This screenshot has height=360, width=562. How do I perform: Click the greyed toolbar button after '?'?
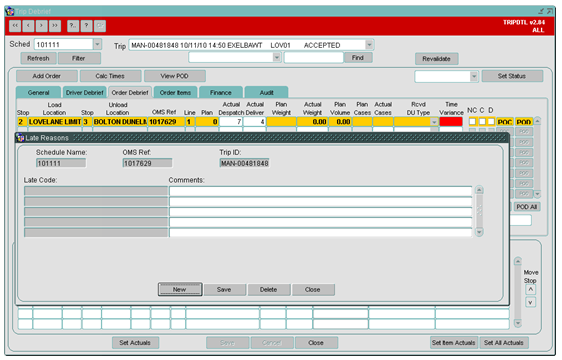coord(100,26)
